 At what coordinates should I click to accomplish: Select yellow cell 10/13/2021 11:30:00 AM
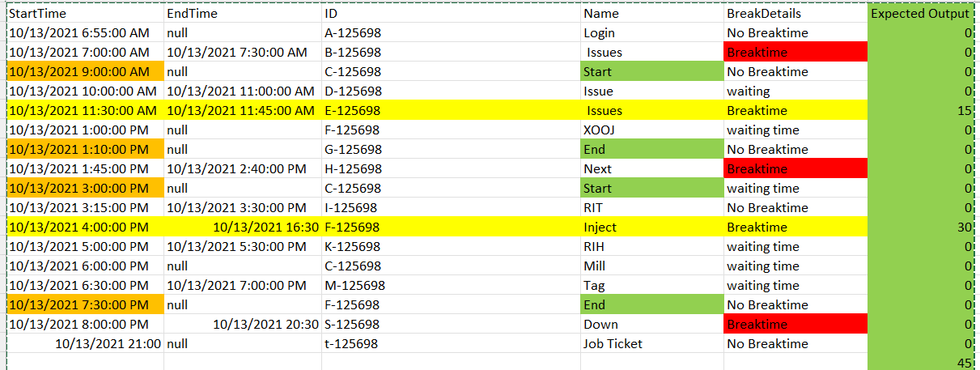(85, 111)
